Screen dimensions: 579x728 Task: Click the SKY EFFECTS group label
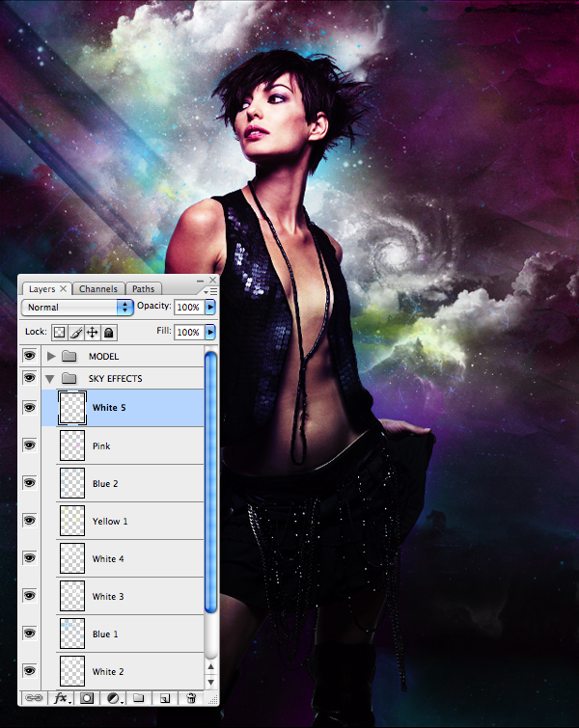116,379
